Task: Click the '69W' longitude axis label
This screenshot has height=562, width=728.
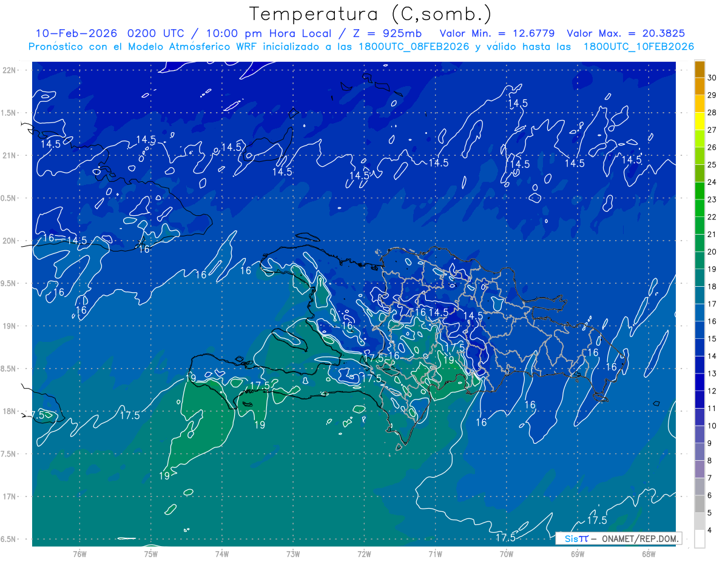Action: pyautogui.click(x=577, y=554)
